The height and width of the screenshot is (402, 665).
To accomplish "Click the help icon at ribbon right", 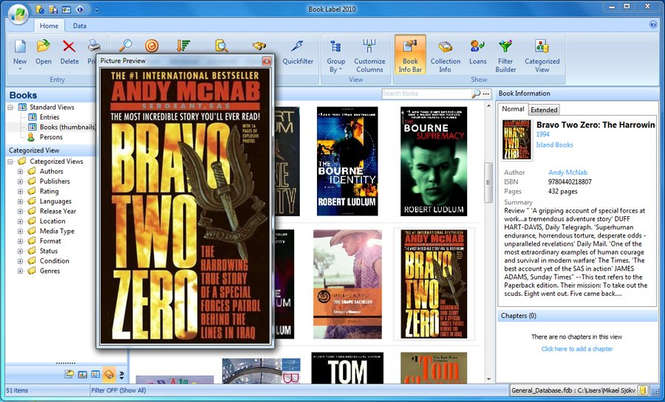I will tap(653, 25).
